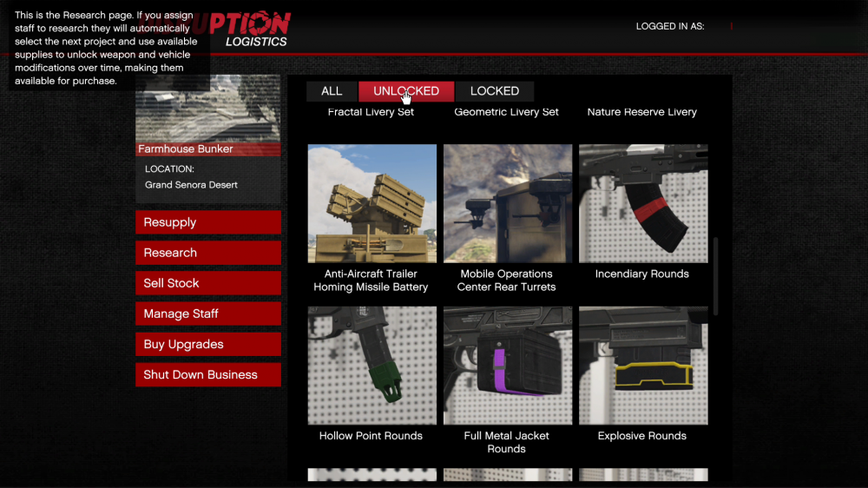Click 'Mobile Operations Center Rear Turrets' caption
Viewport: 868px width, 488px height.
point(507,280)
